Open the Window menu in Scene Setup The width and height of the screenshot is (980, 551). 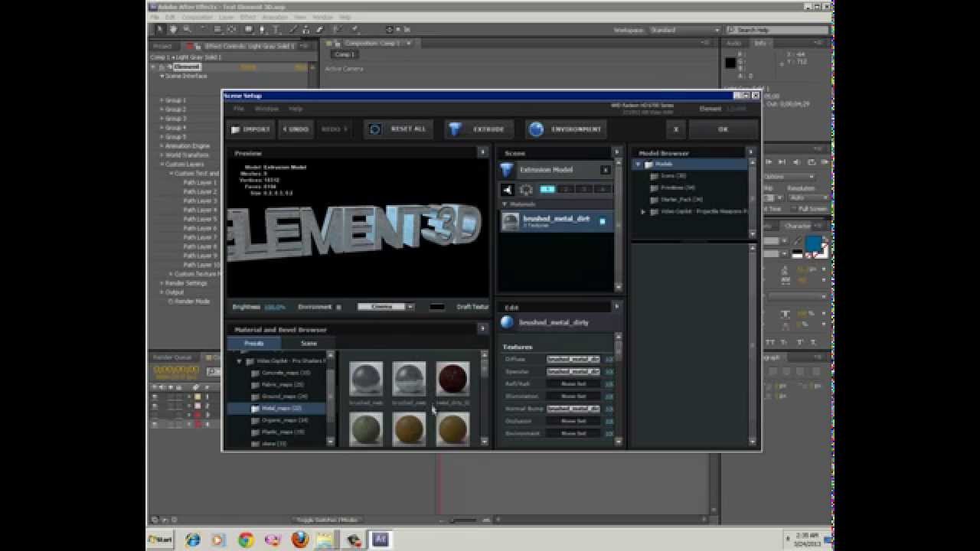pyautogui.click(x=266, y=109)
